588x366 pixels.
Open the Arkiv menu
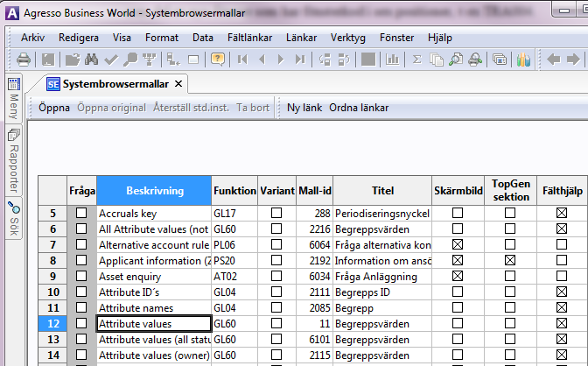[x=33, y=38]
